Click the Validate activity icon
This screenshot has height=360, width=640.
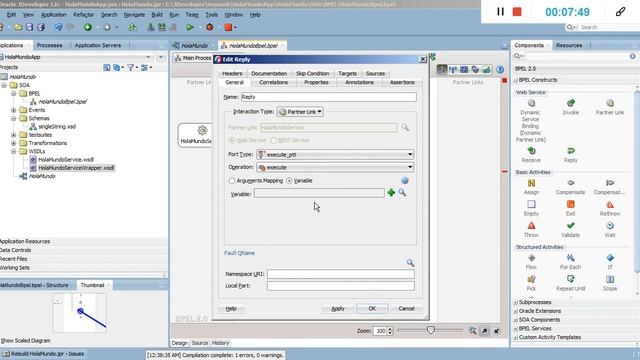coord(571,225)
